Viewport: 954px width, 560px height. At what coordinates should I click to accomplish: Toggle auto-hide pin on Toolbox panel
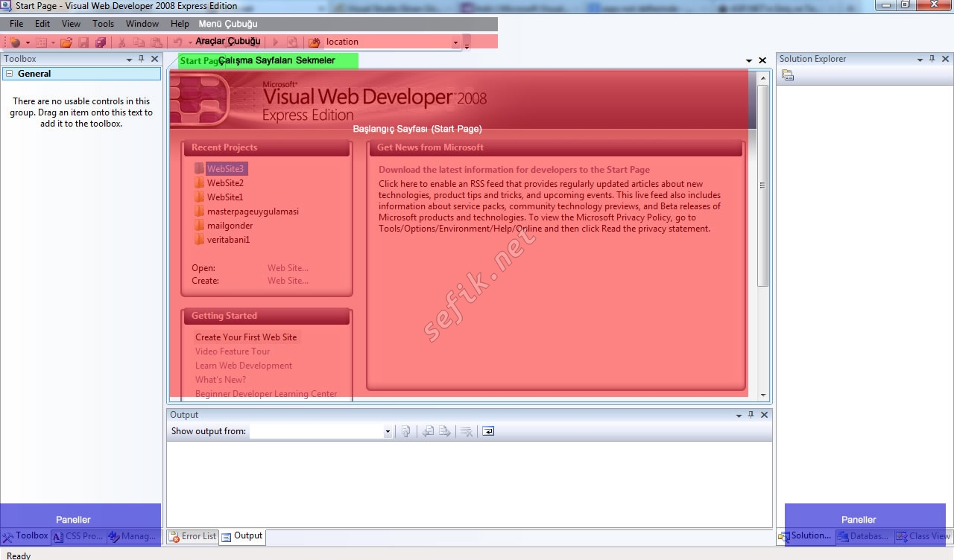click(142, 59)
